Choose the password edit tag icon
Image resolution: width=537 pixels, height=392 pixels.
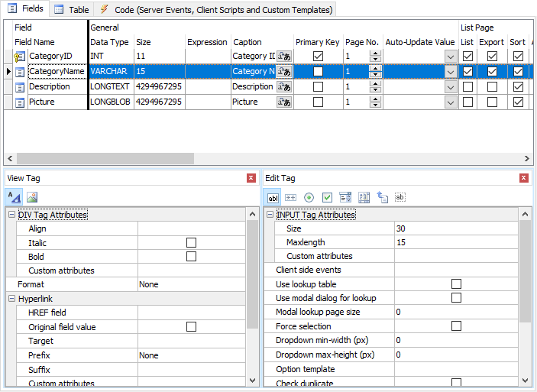[291, 197]
